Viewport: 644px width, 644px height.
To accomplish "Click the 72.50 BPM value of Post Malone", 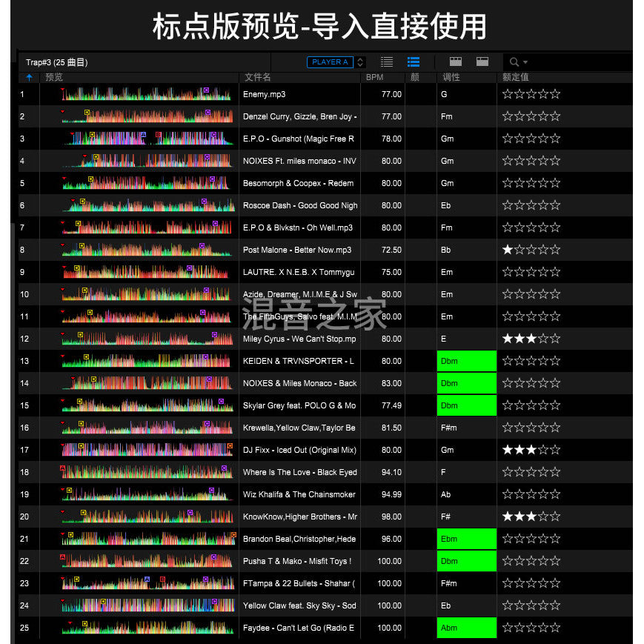I will (x=391, y=250).
